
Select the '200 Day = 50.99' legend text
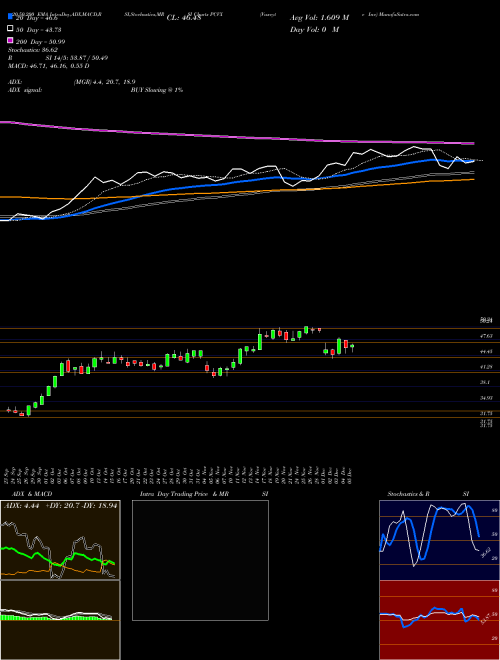click(40, 42)
